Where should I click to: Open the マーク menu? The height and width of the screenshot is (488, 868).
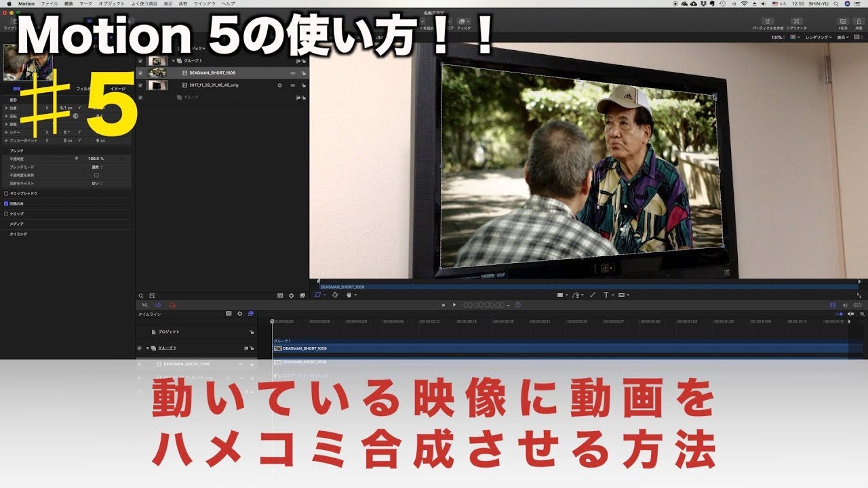click(85, 3)
